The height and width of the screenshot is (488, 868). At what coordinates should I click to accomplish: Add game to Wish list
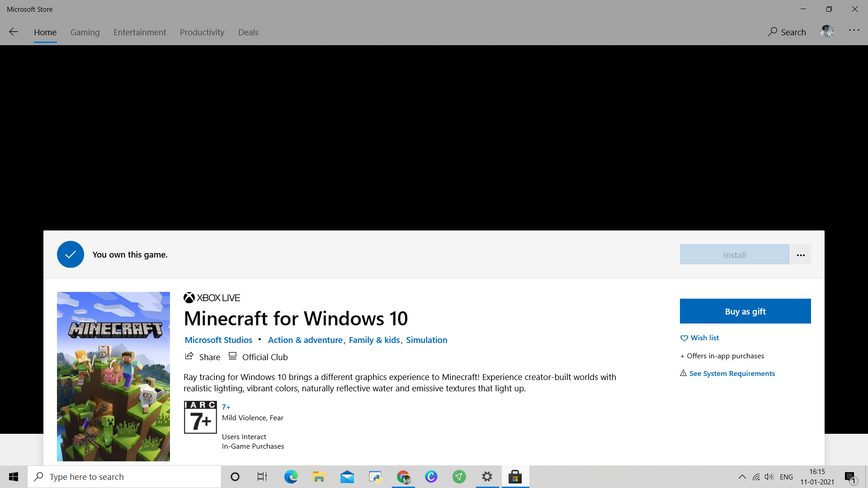tap(699, 338)
